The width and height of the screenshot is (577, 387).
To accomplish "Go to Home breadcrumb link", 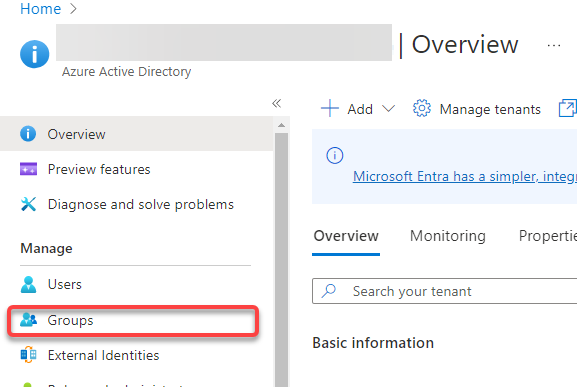I will [x=40, y=9].
